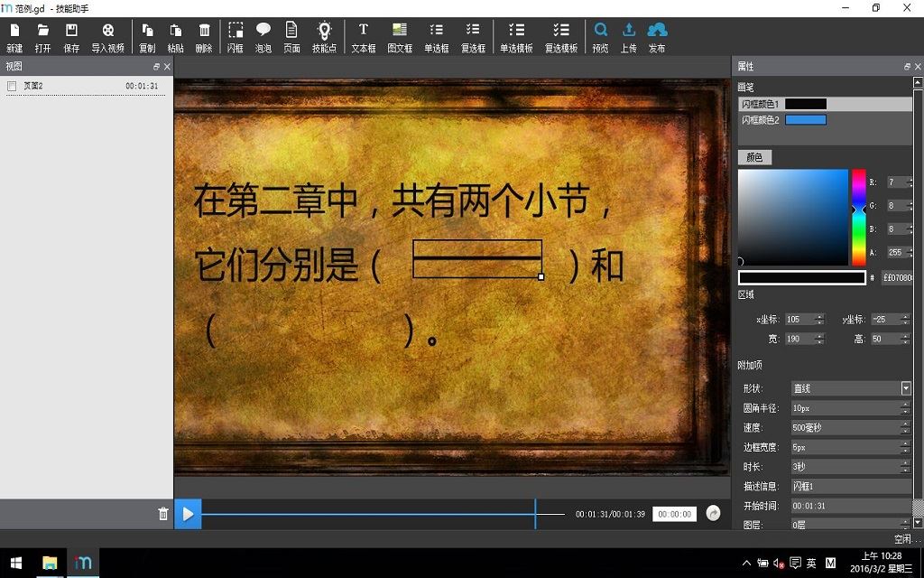Insert a 闪框 flash frame
Viewport: 924px width, 578px height.
pos(236,37)
